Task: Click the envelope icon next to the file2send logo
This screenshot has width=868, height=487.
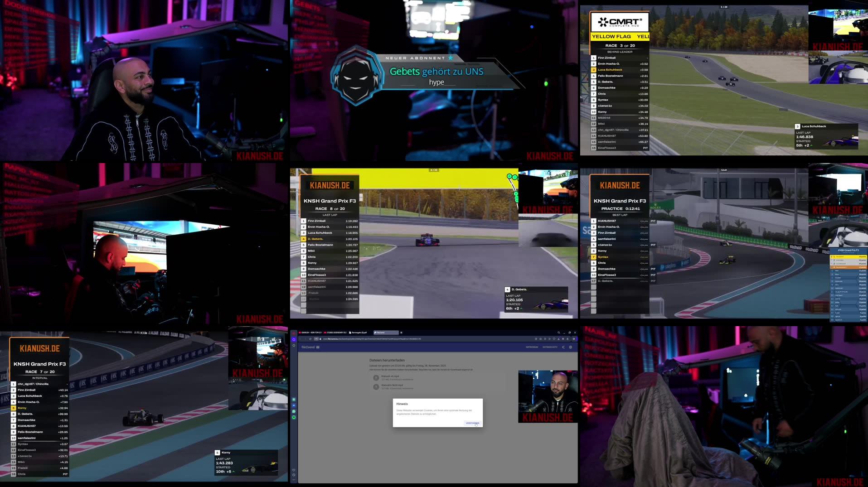Action: pos(318,347)
